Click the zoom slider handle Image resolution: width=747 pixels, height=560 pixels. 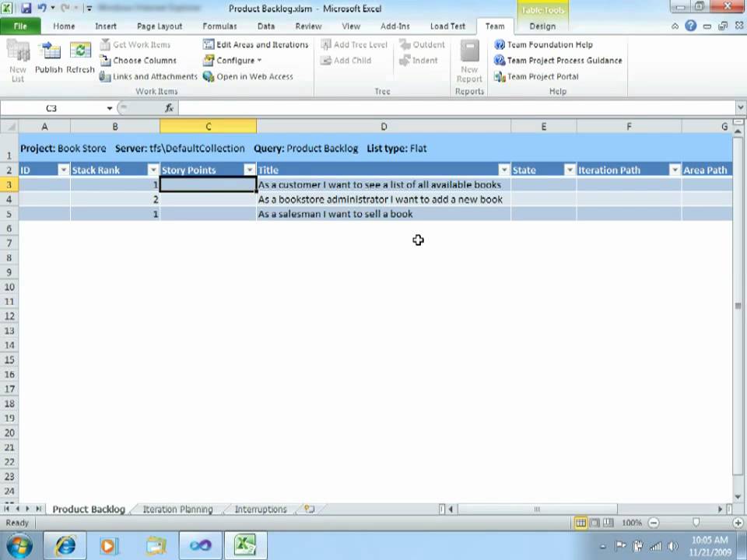tap(696, 523)
